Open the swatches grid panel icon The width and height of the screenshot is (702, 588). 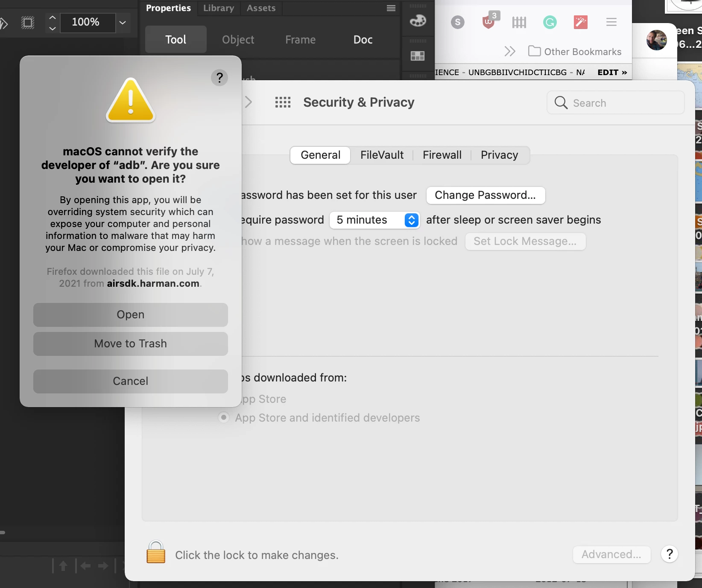418,56
